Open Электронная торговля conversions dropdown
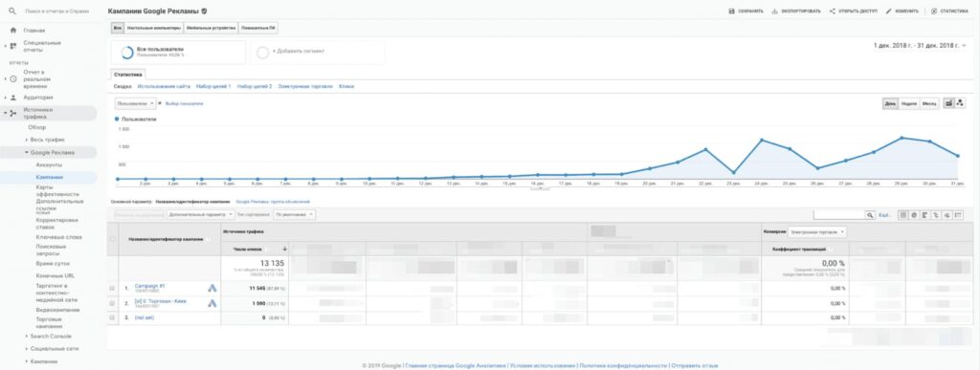Viewport: 980px width, 370px height. coord(817,231)
